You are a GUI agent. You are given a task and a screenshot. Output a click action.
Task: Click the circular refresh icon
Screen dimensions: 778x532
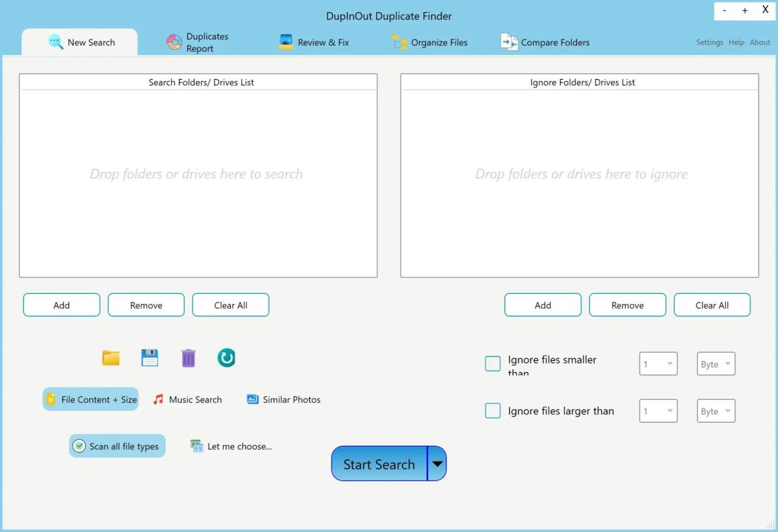[226, 357]
